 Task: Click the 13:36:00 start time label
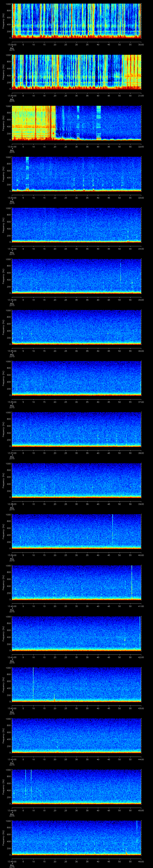click(12, 402)
